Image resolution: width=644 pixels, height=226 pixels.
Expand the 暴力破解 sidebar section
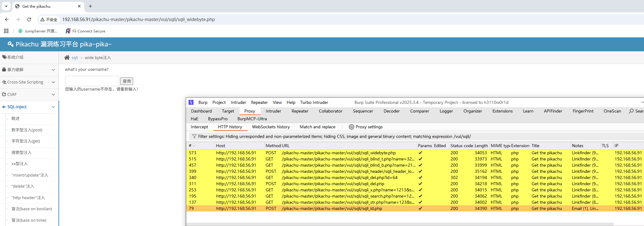(x=29, y=70)
